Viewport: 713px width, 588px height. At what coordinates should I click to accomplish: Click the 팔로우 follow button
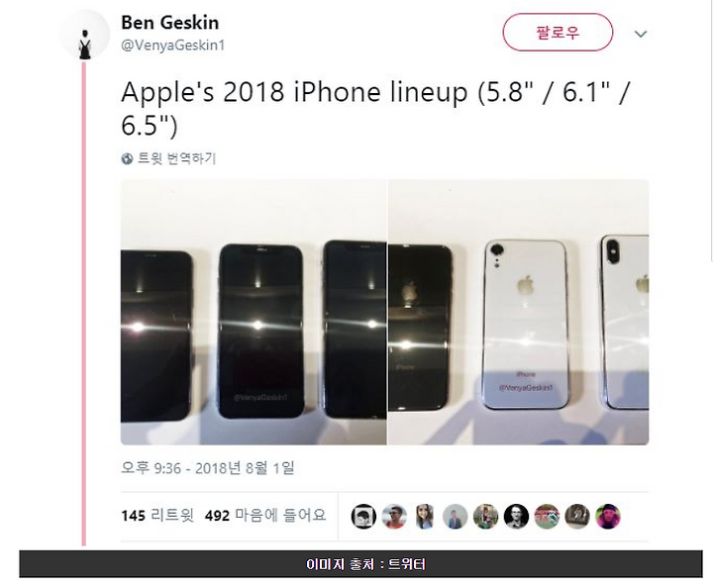point(558,33)
